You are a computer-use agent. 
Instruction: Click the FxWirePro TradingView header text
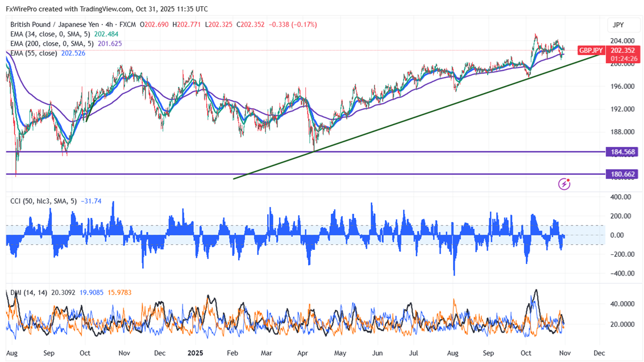coord(107,9)
